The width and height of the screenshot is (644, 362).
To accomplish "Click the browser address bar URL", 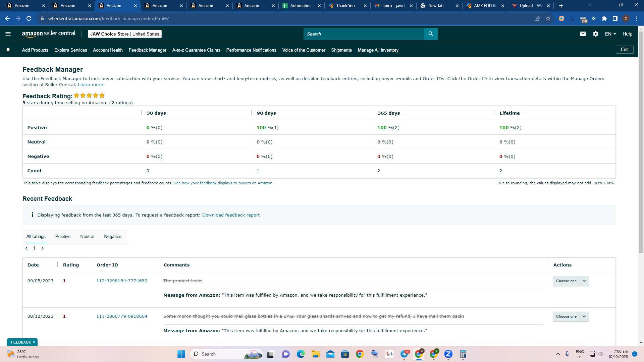I will pyautogui.click(x=108, y=18).
